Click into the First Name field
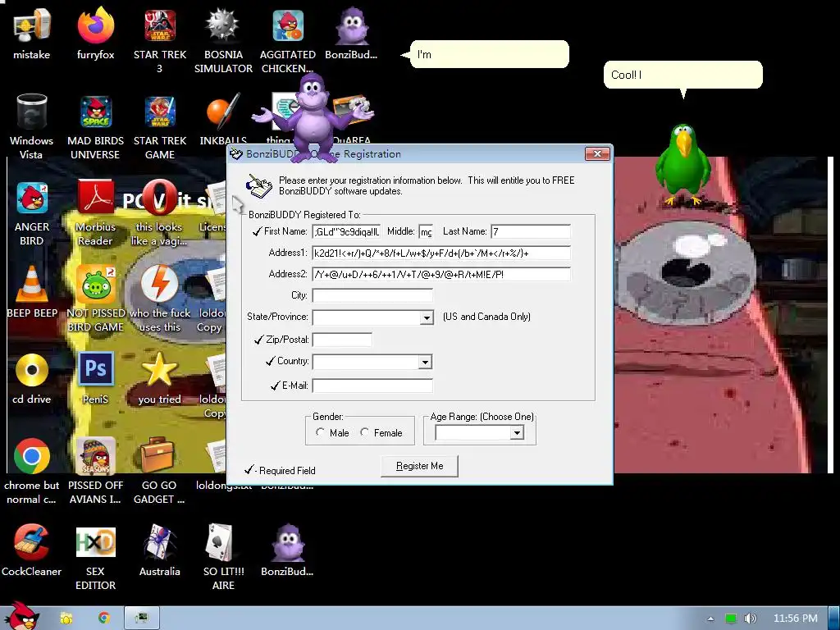The image size is (840, 630). point(347,231)
